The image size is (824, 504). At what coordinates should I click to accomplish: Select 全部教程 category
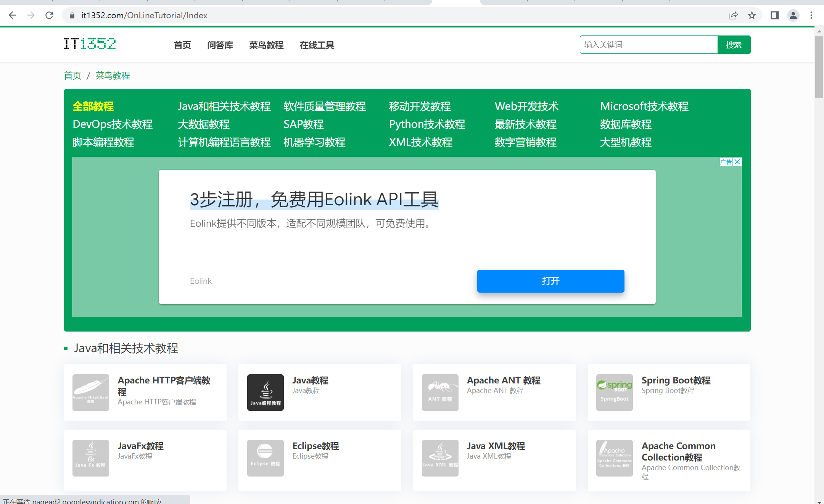coord(93,106)
